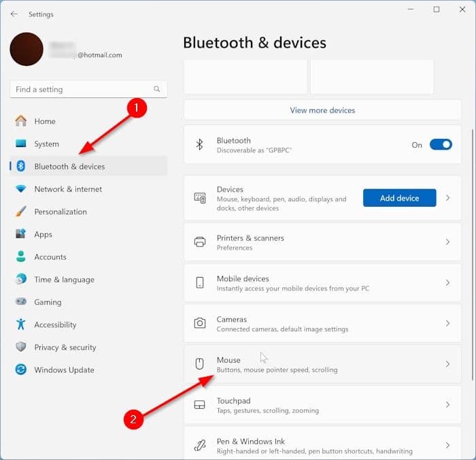The height and width of the screenshot is (460, 476).
Task: Go to the Accounts section
Action: [x=50, y=257]
